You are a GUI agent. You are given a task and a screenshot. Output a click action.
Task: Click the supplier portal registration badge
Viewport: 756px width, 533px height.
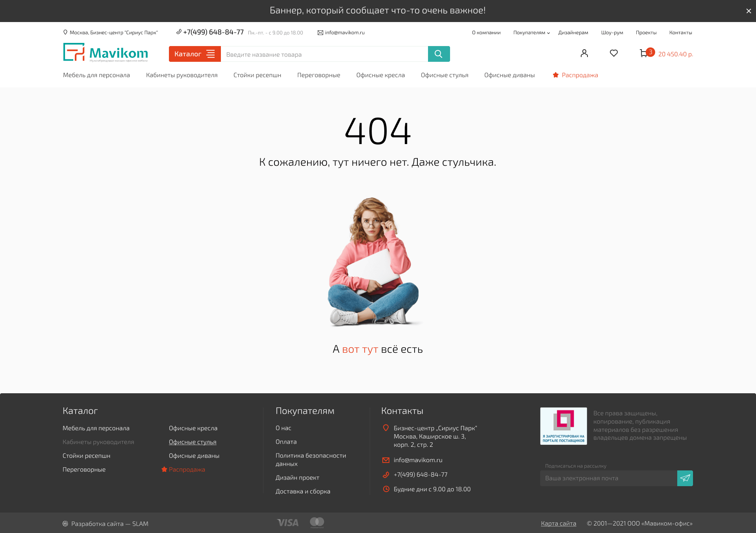click(x=563, y=426)
